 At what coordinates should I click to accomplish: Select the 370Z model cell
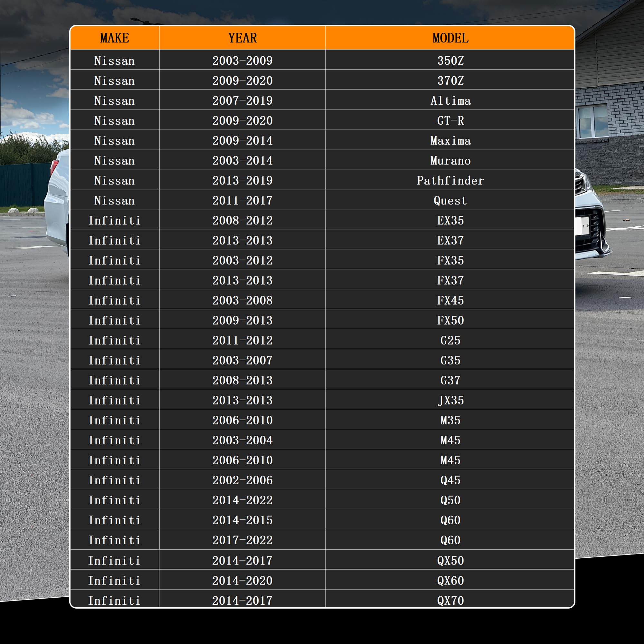[450, 80]
